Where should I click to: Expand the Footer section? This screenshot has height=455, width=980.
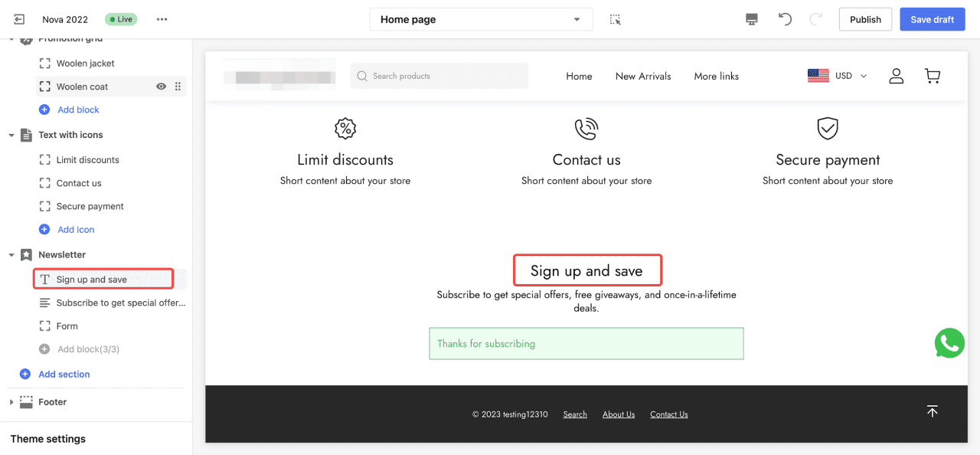tap(11, 401)
